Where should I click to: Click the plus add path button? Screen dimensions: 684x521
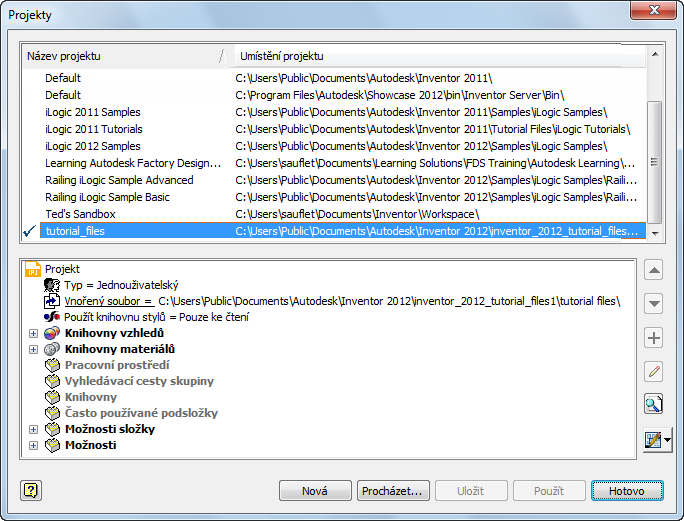click(x=653, y=338)
